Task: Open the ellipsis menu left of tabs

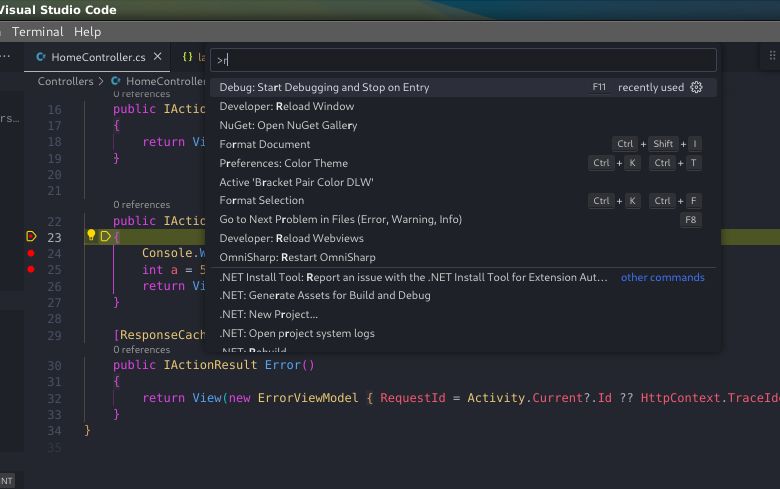Action: [x=5, y=56]
